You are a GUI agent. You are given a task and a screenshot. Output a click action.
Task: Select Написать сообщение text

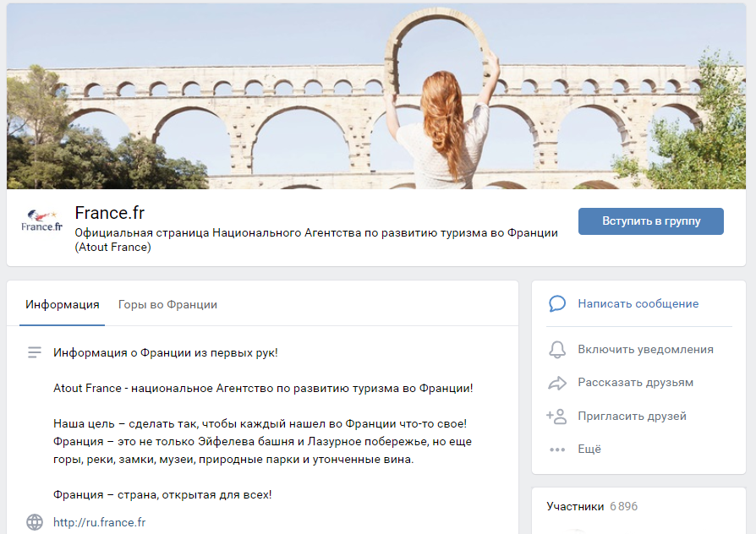point(638,303)
